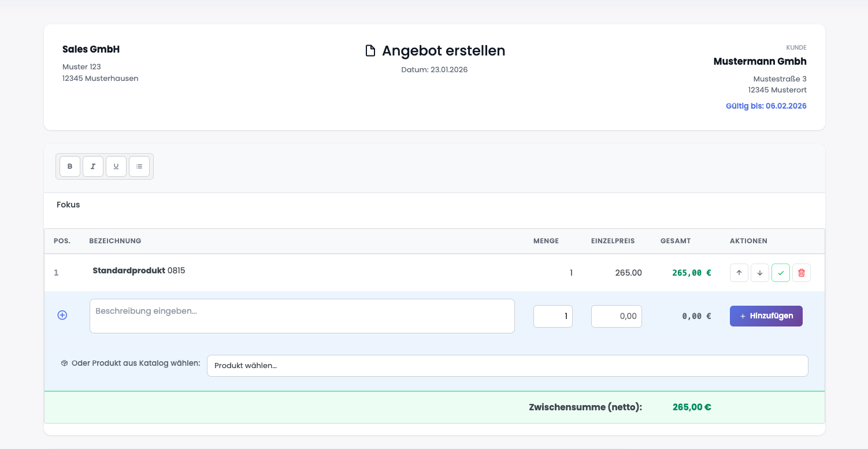Click the blue plus circle icon
Viewport: 868px width, 449px height.
pyautogui.click(x=62, y=315)
